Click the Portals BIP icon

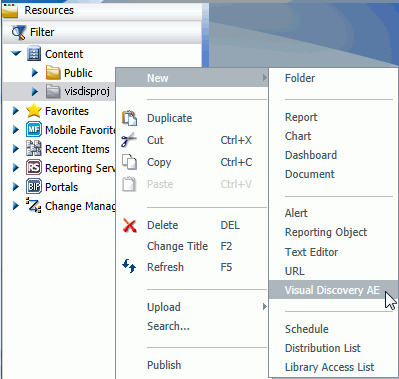click(34, 187)
